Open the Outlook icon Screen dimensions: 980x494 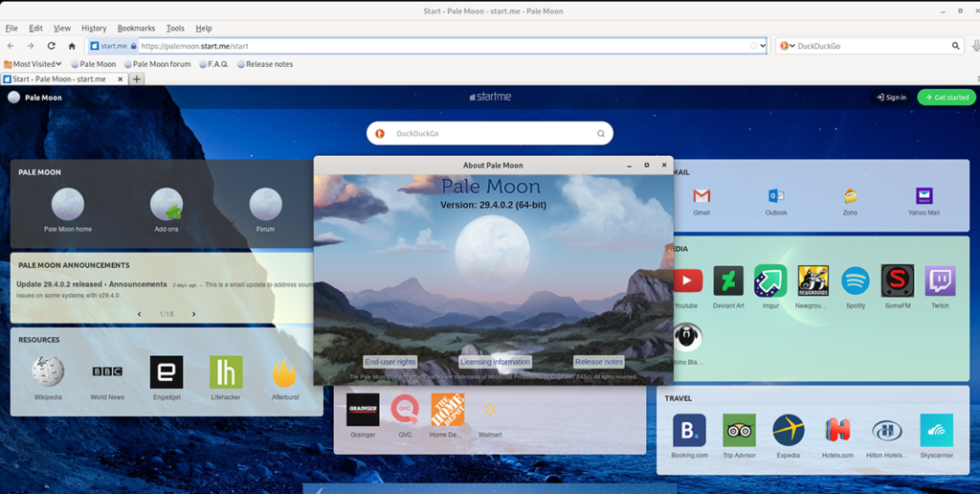pyautogui.click(x=776, y=196)
